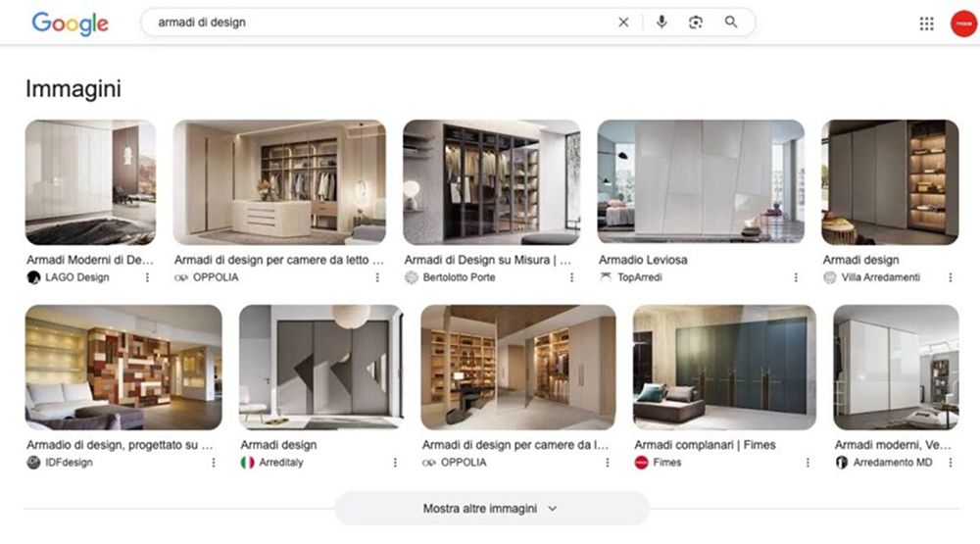The width and height of the screenshot is (980, 544).
Task: Open options menu for Bertolotto Porte result
Action: 571,277
